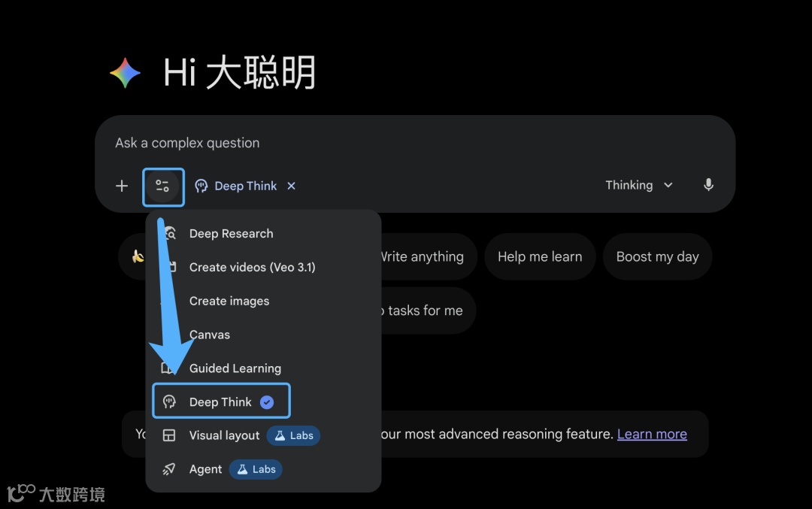Click the Help me learn chip
Image resolution: width=812 pixels, height=509 pixels.
540,257
